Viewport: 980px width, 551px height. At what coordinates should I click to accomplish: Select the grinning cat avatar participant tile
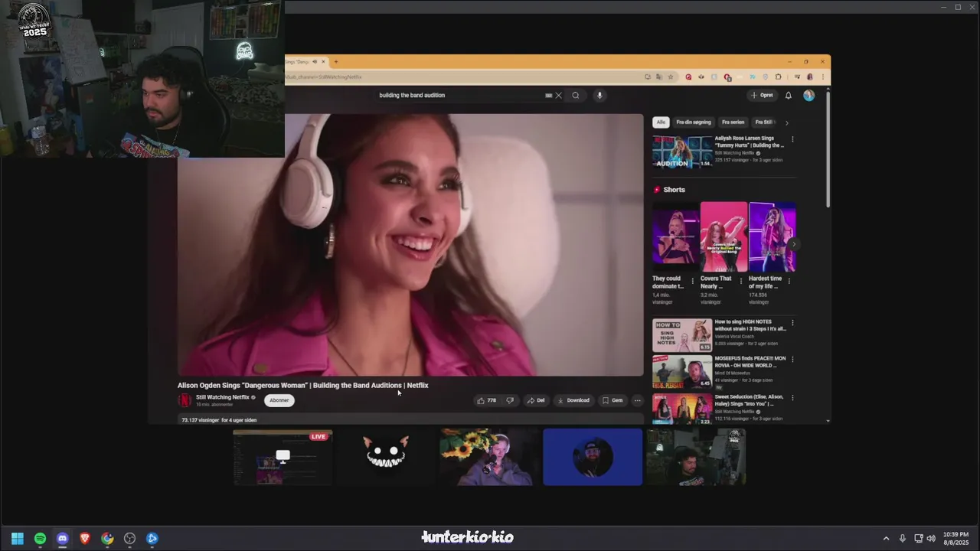point(385,457)
